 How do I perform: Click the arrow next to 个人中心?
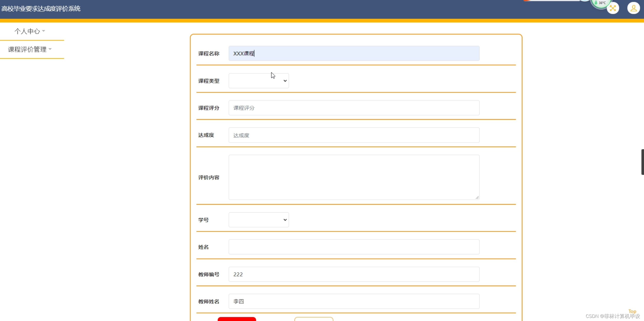point(44,31)
